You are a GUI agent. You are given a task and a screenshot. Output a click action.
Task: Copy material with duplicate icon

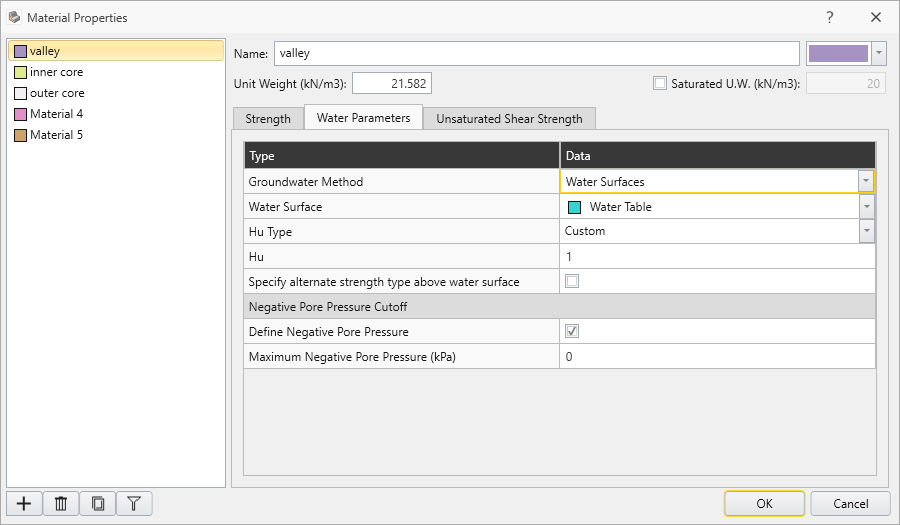[98, 504]
